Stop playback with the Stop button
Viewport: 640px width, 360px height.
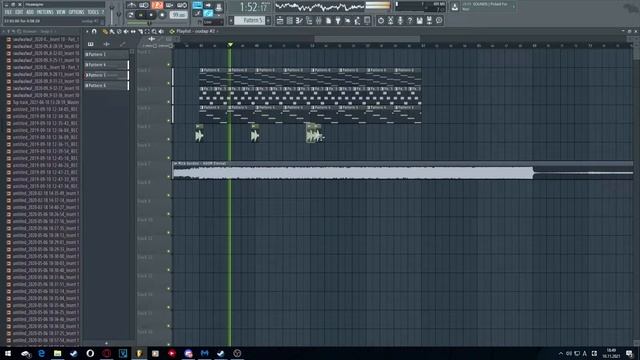tap(151, 15)
